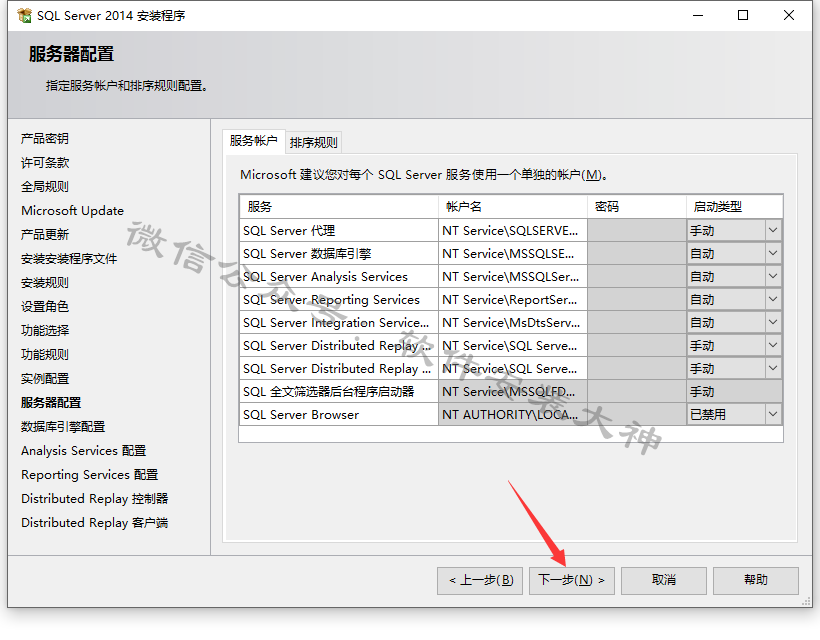Viewport: 820px width, 640px height.
Task: Click the 上一步(B) button
Action: (480, 580)
